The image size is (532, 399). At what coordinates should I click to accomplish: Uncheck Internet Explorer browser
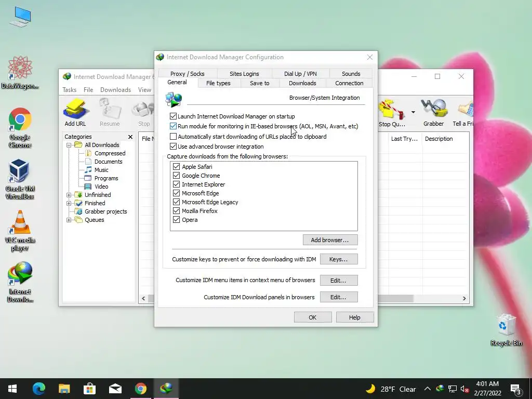pos(176,184)
